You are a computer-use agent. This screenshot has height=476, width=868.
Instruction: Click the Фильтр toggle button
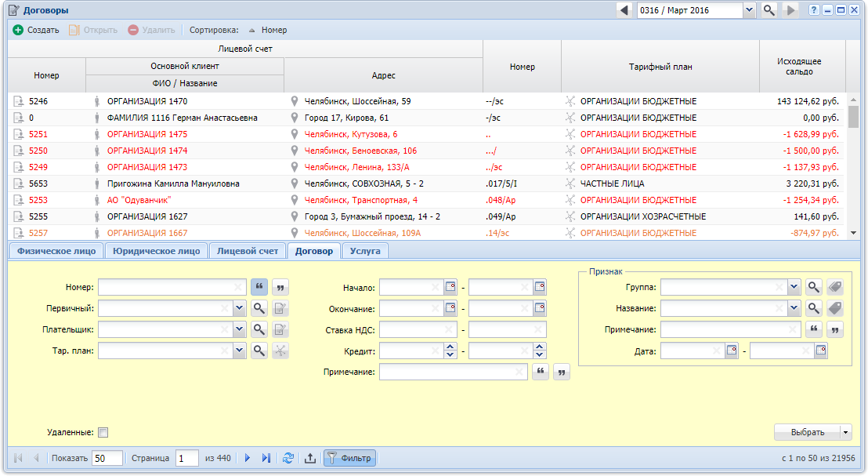click(x=350, y=458)
